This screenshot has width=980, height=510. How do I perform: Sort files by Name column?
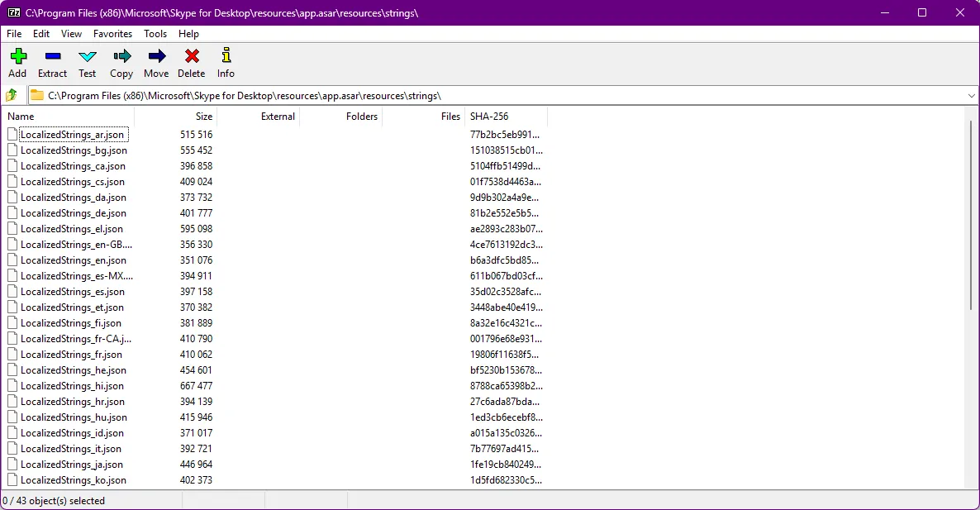[66, 117]
